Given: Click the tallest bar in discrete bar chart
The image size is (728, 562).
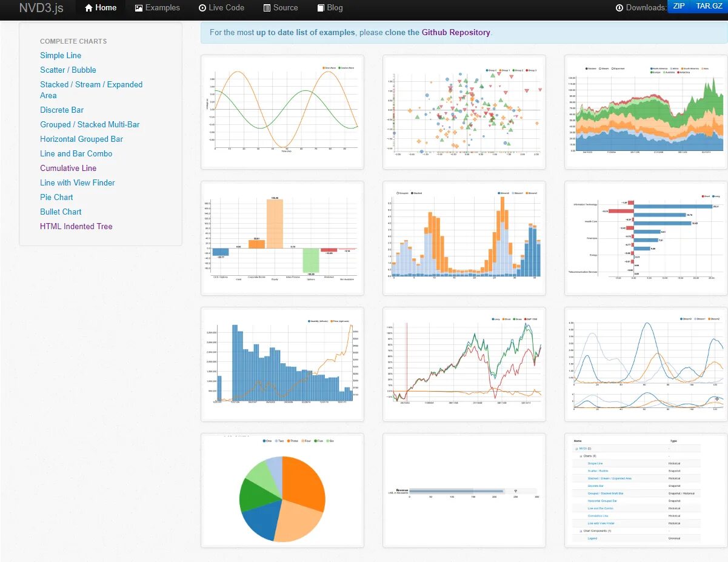Looking at the screenshot, I should (275, 224).
